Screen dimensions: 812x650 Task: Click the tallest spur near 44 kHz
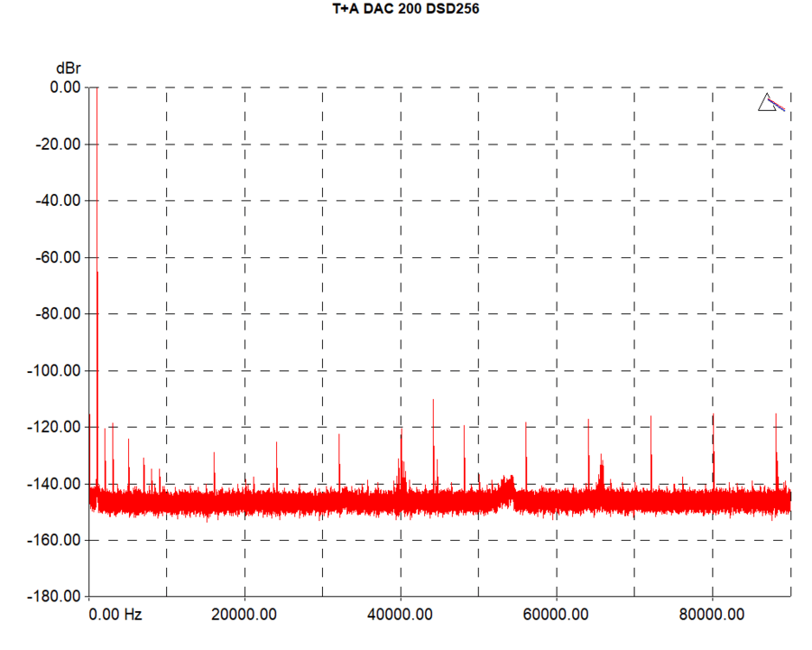click(x=433, y=401)
